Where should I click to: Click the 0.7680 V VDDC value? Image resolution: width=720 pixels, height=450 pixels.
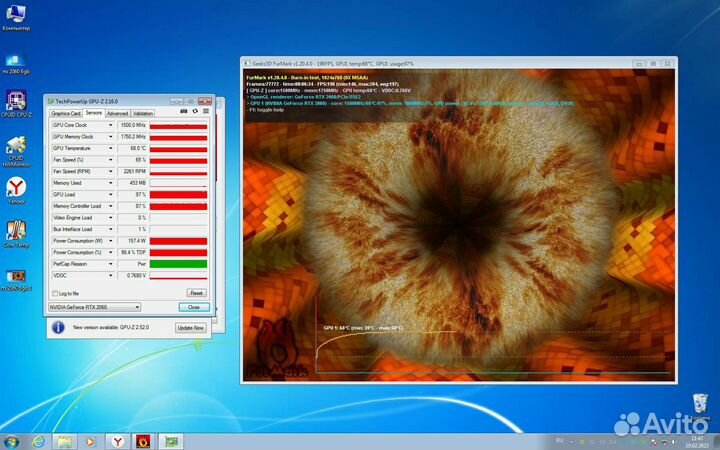(132, 276)
